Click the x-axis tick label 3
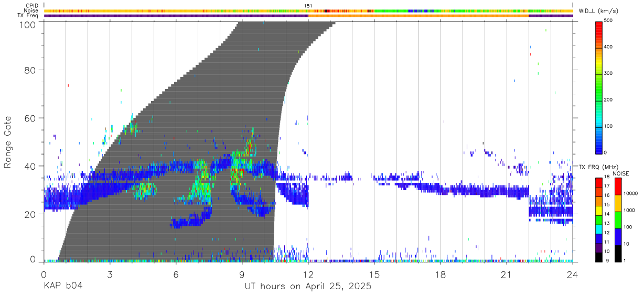 pos(110,274)
